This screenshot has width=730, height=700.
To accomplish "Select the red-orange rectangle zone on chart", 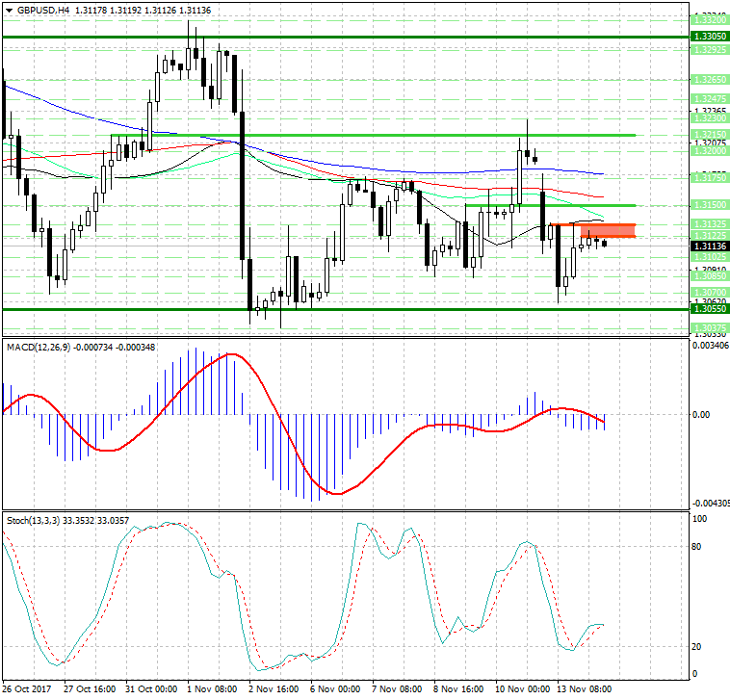I will tap(607, 230).
